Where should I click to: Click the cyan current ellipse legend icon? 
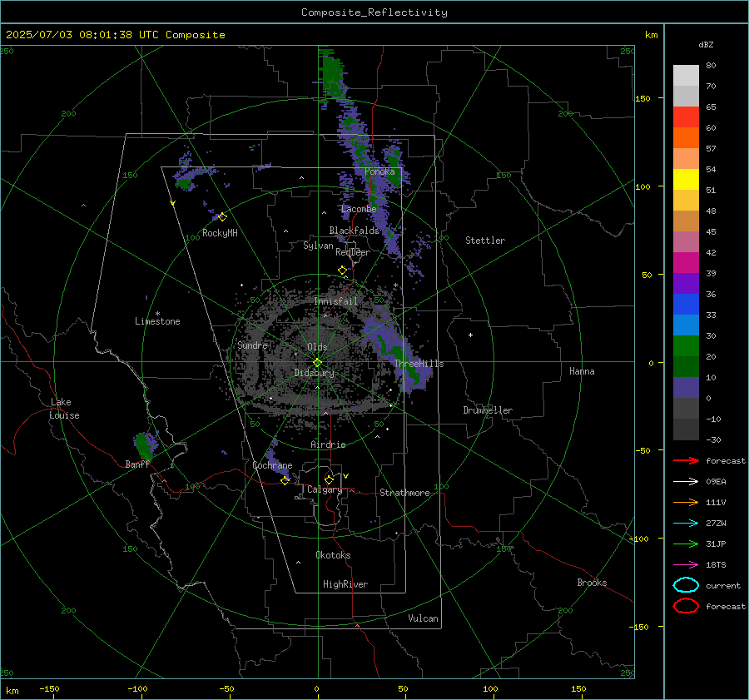click(686, 585)
